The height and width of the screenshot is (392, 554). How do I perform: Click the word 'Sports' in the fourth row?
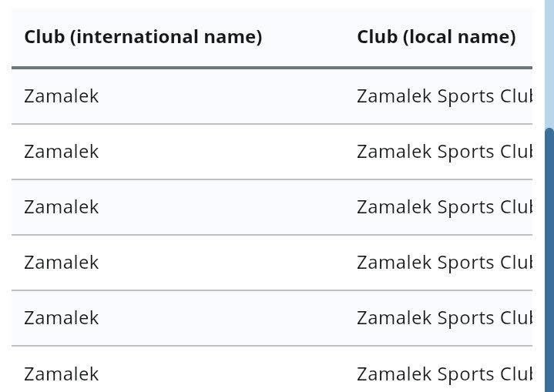465,263
